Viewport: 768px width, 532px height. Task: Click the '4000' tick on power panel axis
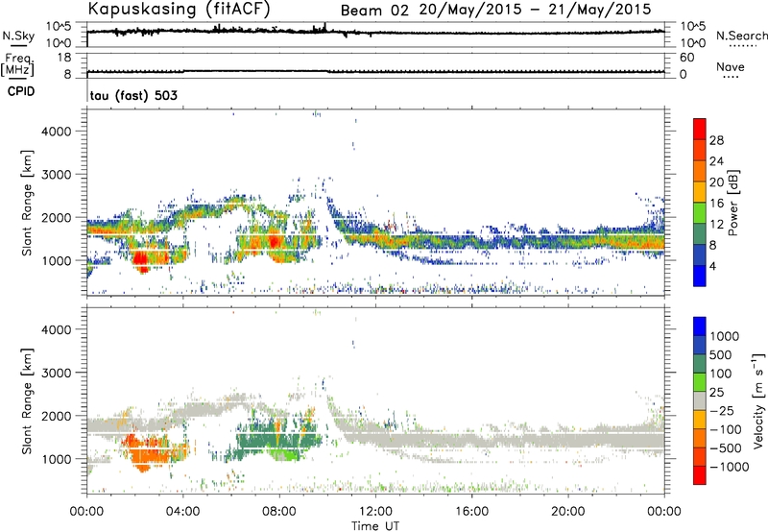click(57, 132)
